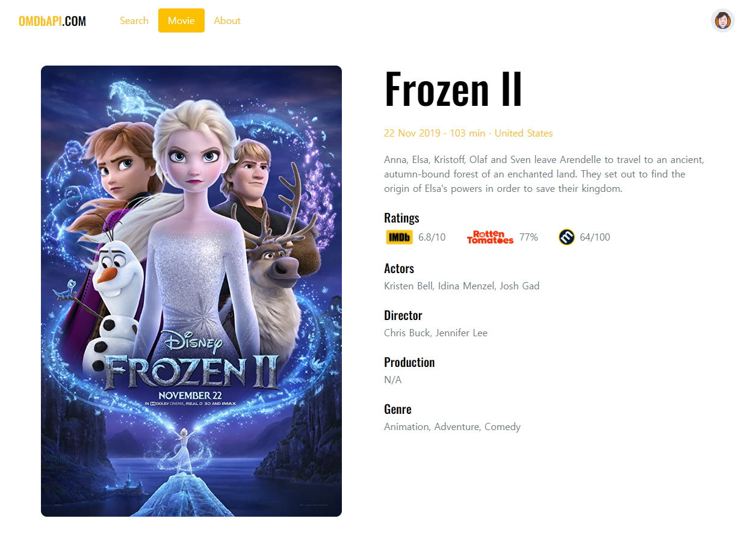Screen dimensions: 756x554
Task: Click the movie plot description paragraph
Action: click(x=544, y=174)
